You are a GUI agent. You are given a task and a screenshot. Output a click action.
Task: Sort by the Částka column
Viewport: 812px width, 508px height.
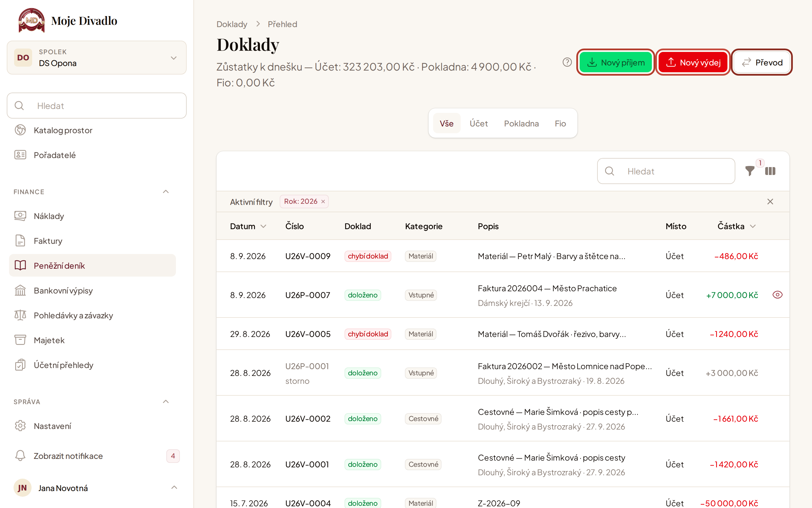tap(736, 226)
